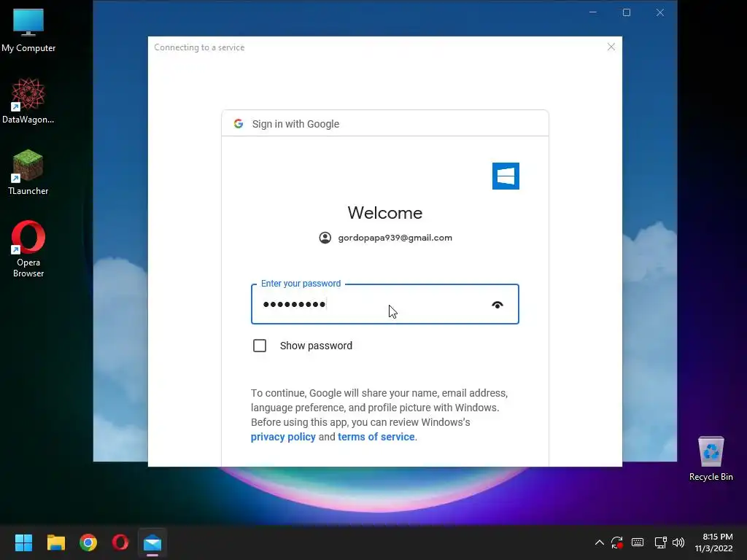
Task: Open the volume speaker tray icon
Action: tap(678, 542)
